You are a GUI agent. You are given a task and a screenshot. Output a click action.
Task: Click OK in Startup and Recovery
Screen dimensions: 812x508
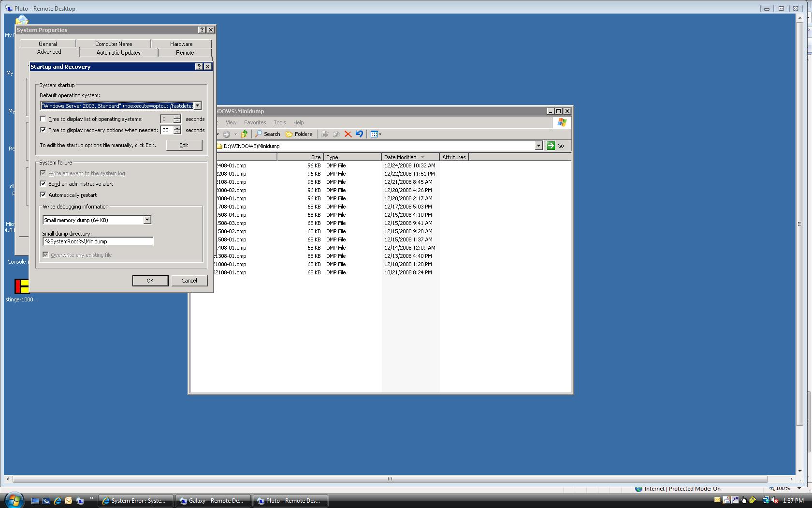point(150,281)
